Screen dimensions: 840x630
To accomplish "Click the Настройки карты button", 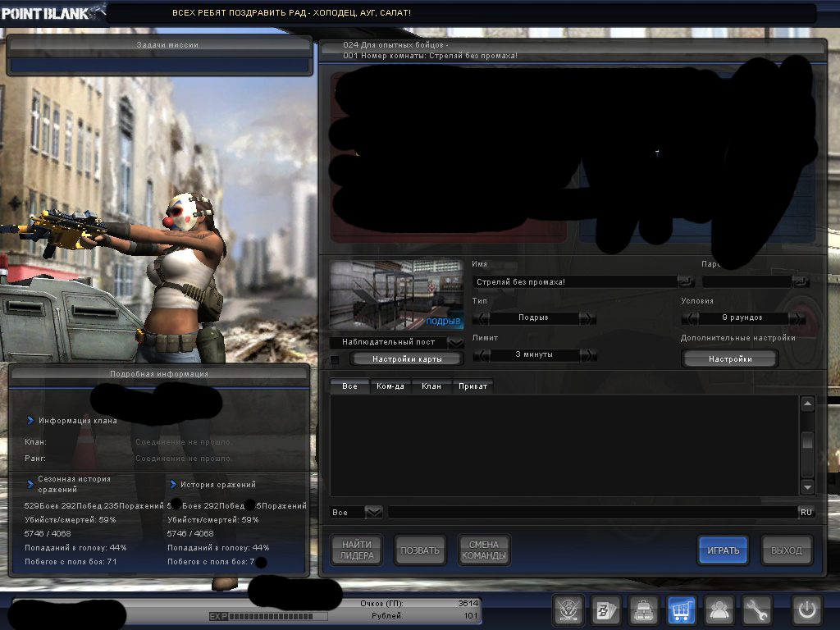I will tap(407, 359).
